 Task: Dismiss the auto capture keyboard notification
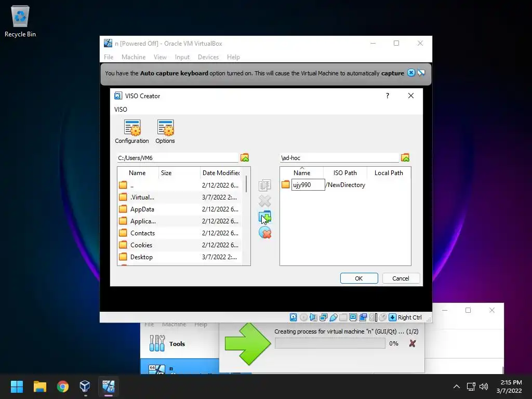(411, 73)
